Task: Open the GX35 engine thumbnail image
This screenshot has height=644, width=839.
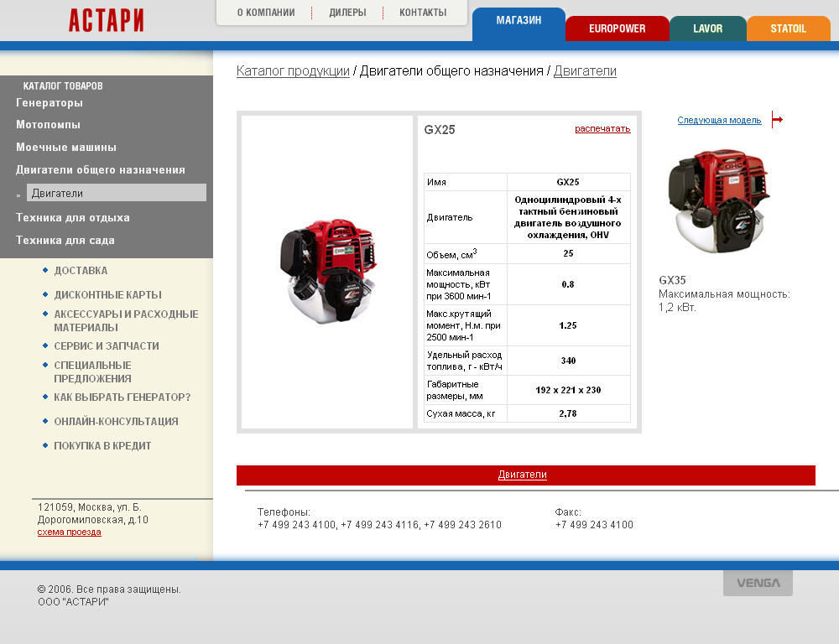Action: pyautogui.click(x=718, y=202)
